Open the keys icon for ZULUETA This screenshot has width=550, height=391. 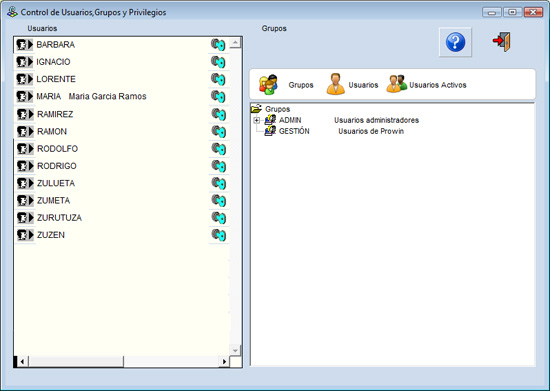pyautogui.click(x=219, y=183)
